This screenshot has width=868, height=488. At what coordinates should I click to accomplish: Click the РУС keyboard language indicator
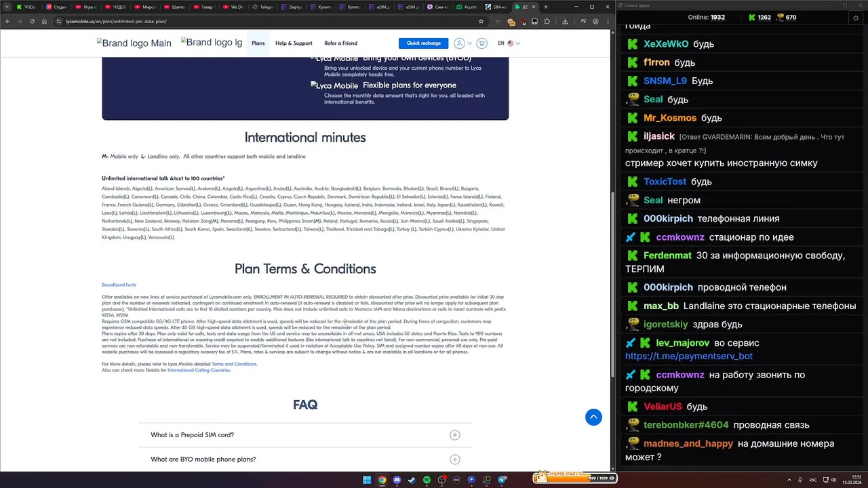pyautogui.click(x=813, y=480)
